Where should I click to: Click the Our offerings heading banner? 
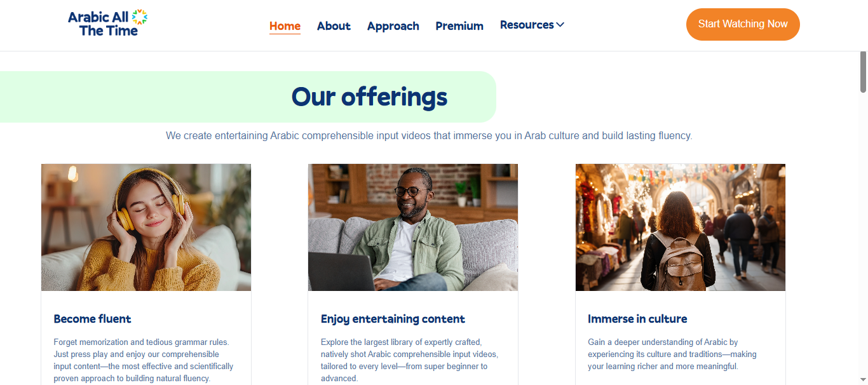(x=369, y=97)
